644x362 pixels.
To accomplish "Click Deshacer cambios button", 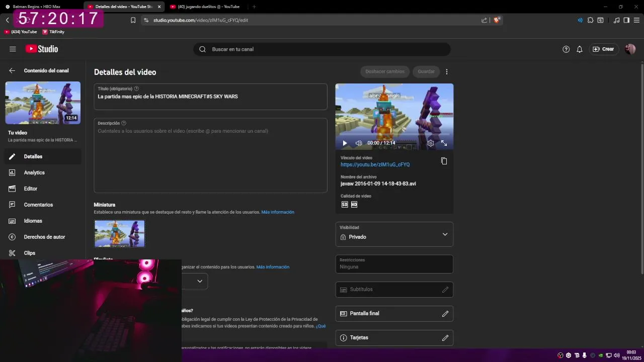I will click(385, 71).
